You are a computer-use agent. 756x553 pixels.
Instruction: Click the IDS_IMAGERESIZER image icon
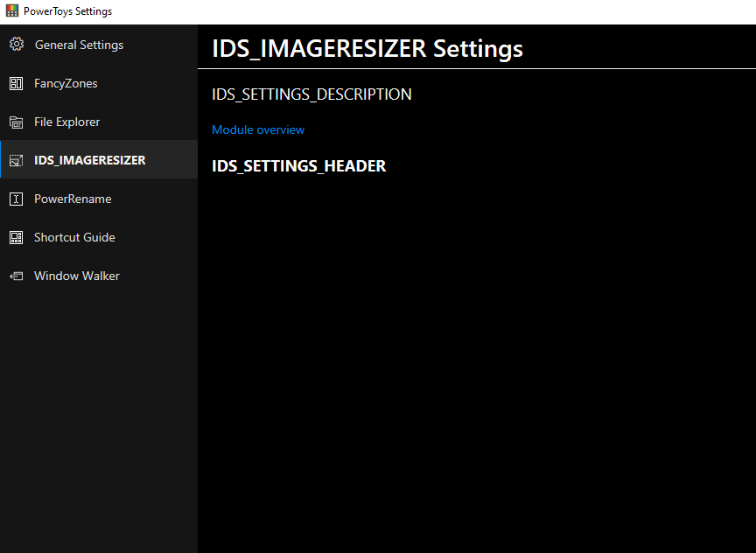coord(17,160)
